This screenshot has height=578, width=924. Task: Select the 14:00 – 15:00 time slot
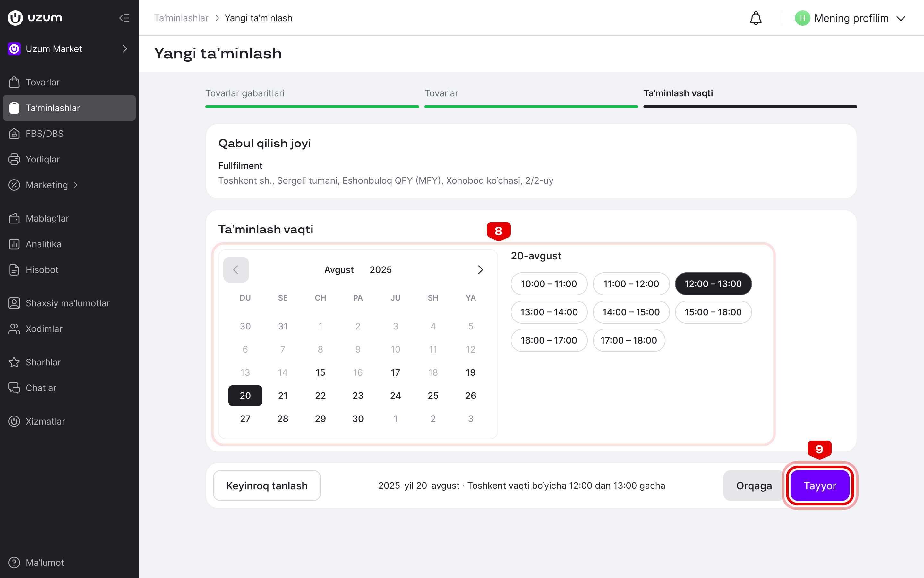(631, 312)
